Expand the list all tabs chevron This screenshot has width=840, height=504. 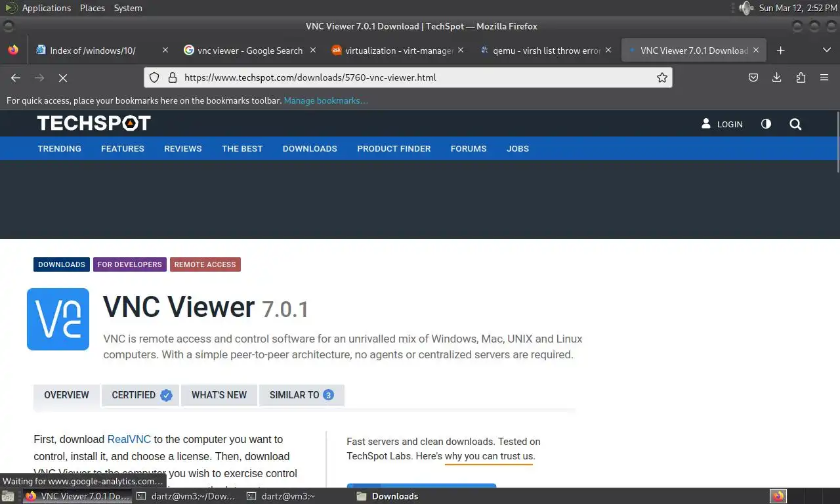(x=826, y=51)
